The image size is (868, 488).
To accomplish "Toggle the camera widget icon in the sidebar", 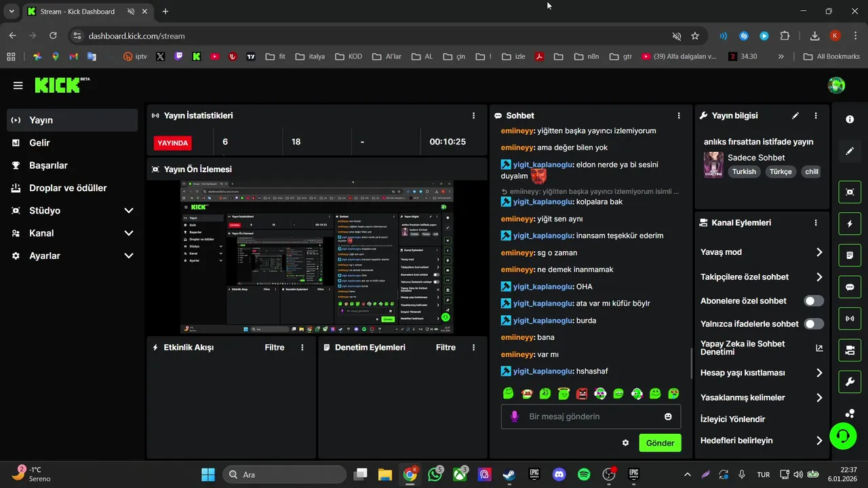I will point(850,350).
